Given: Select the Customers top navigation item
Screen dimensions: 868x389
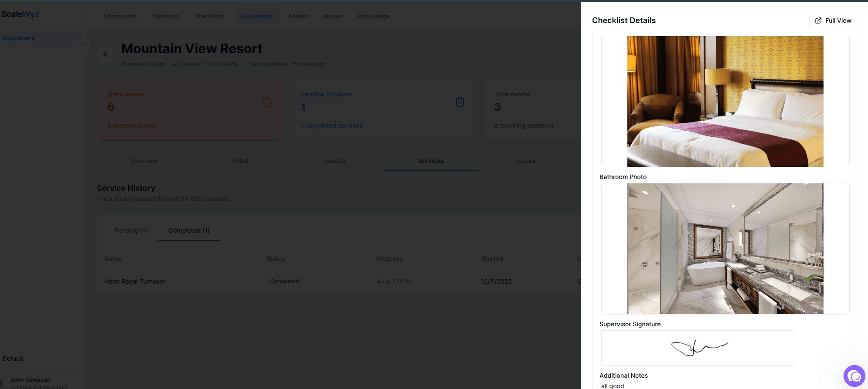Looking at the screenshot, I should click(x=256, y=16).
